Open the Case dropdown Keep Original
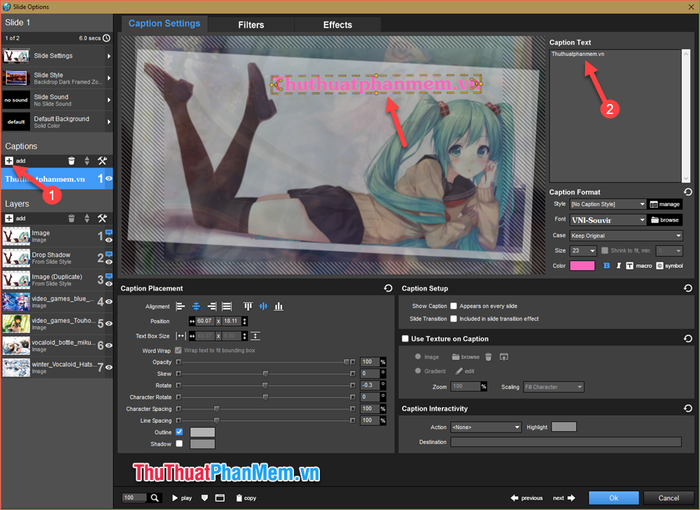 [626, 235]
